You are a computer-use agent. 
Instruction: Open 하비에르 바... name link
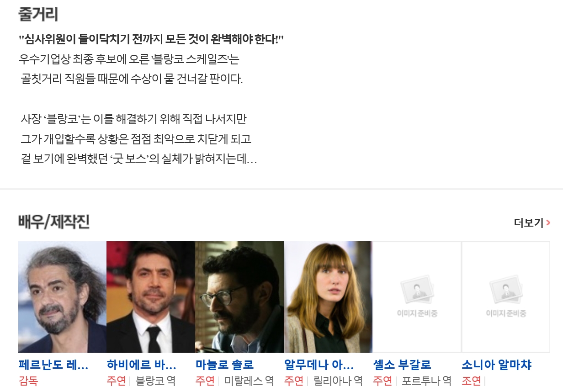click(x=142, y=365)
